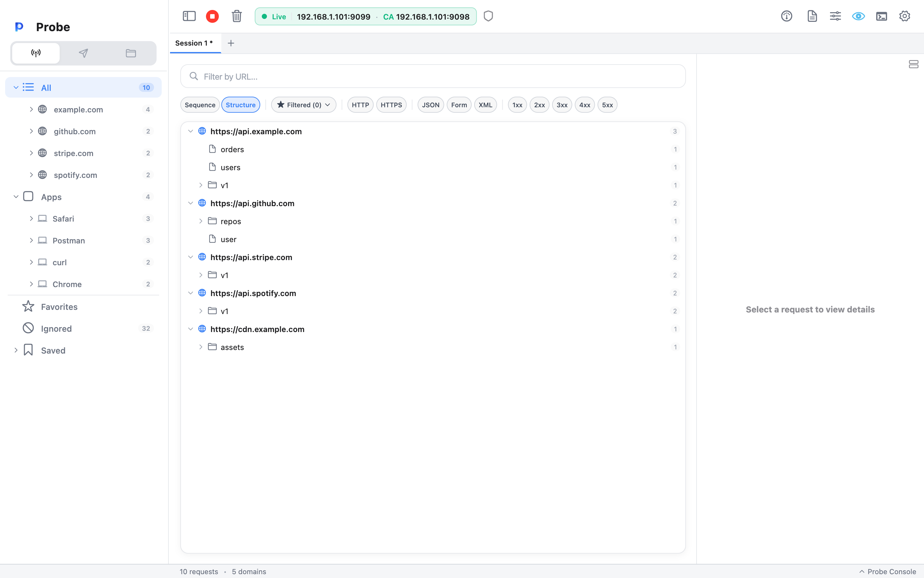Image resolution: width=924 pixels, height=578 pixels.
Task: Toggle the Form filter chip
Action: [459, 105]
